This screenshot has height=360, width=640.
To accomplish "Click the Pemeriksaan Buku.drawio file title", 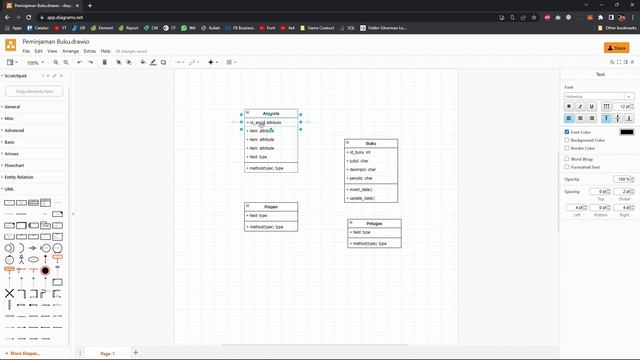I will [x=56, y=42].
